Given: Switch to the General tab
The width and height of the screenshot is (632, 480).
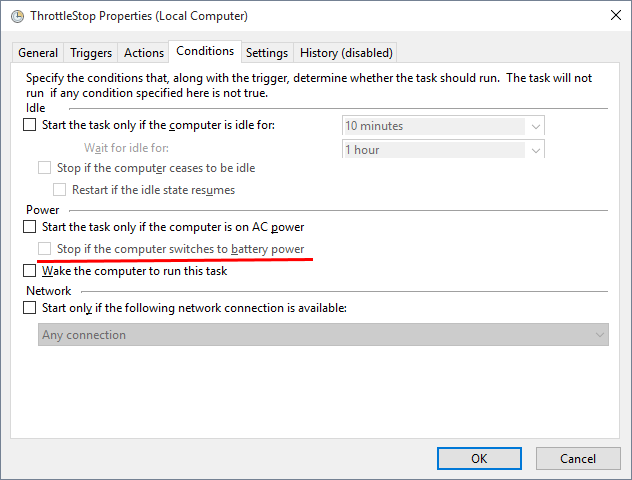Looking at the screenshot, I should pos(38,53).
